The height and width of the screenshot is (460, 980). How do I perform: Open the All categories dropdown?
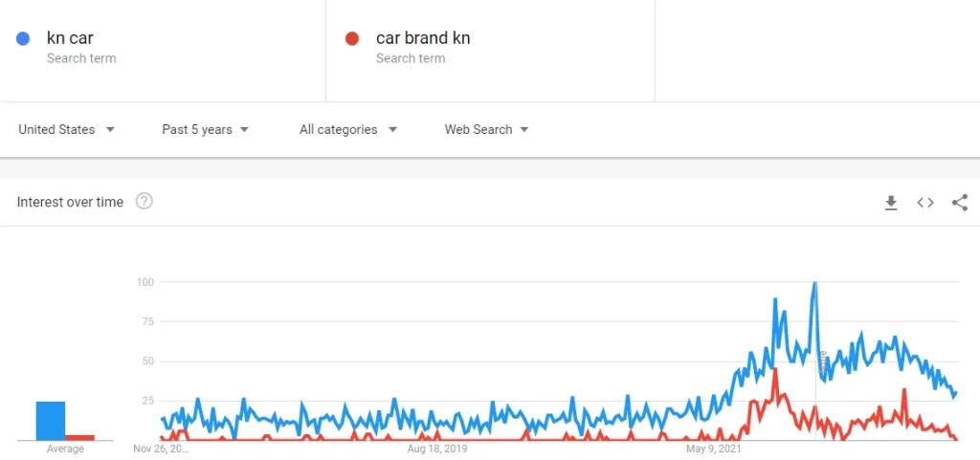[348, 130]
